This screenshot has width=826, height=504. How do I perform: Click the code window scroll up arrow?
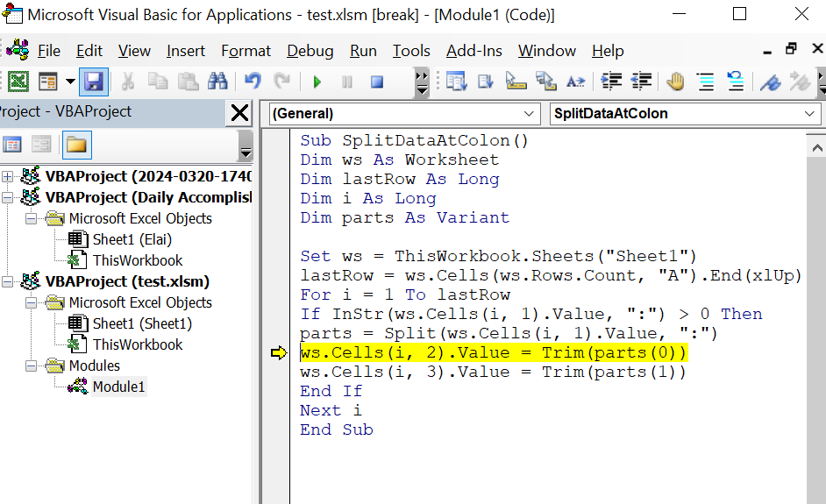[x=816, y=148]
